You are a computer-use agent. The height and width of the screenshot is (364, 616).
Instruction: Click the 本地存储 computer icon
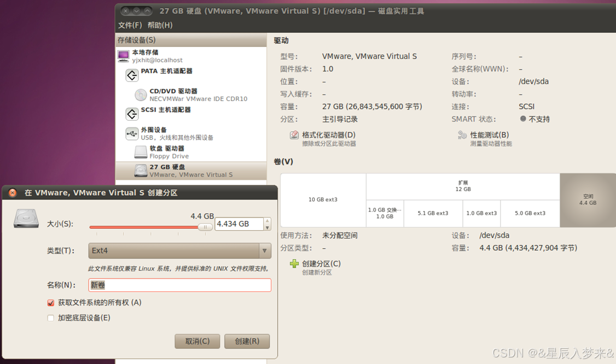123,56
